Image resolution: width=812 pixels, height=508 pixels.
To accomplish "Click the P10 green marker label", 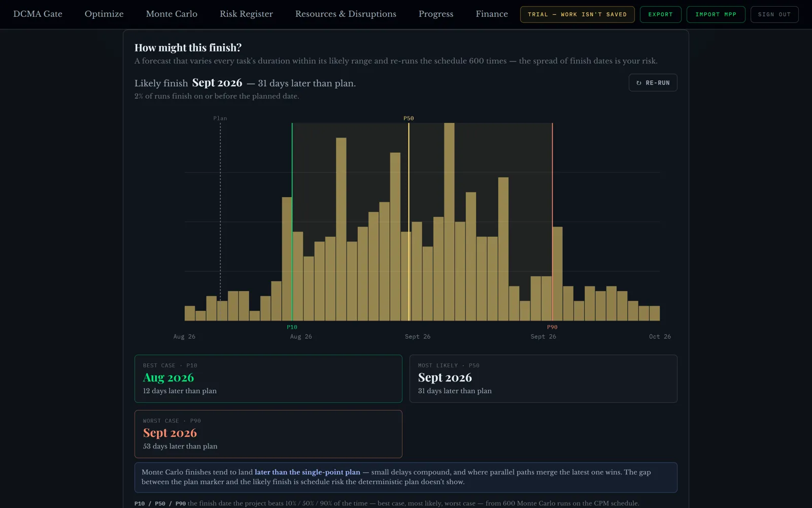I will [x=292, y=327].
